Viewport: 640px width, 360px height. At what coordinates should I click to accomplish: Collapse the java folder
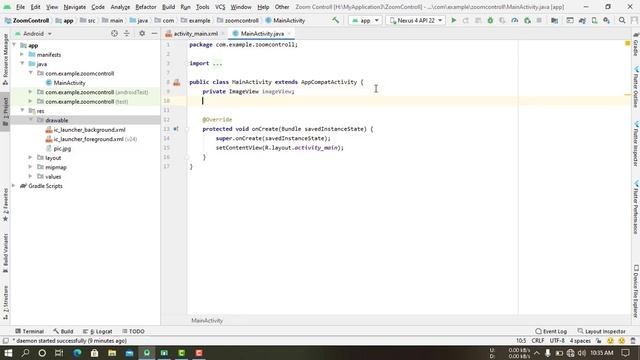click(x=22, y=64)
